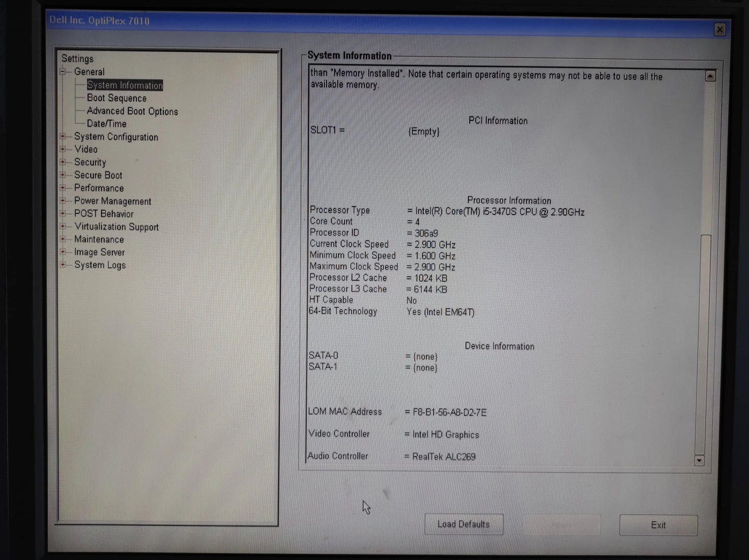Click the 'PCI Information' heading
Screen dimensions: 749x560
[498, 121]
